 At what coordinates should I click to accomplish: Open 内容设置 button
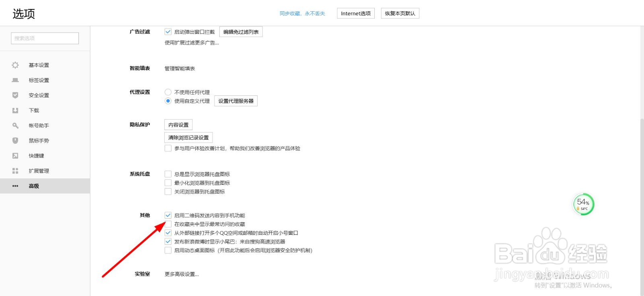pyautogui.click(x=178, y=125)
